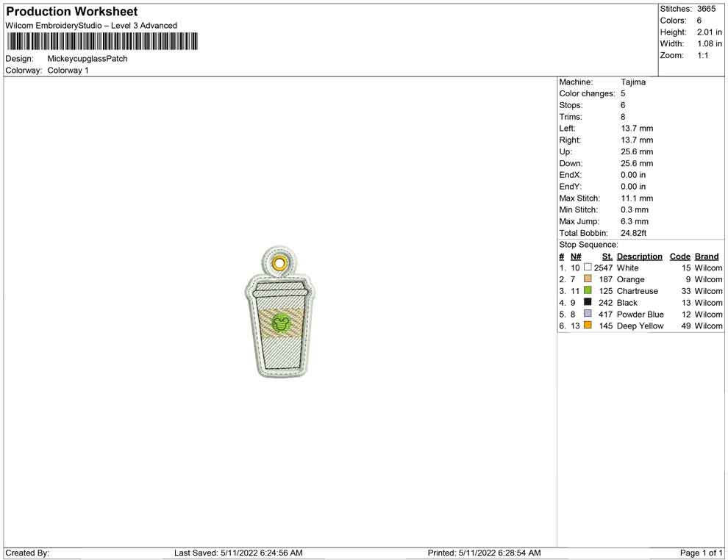The image size is (728, 560).
Task: Click the 'N#' column header
Action: [576, 256]
